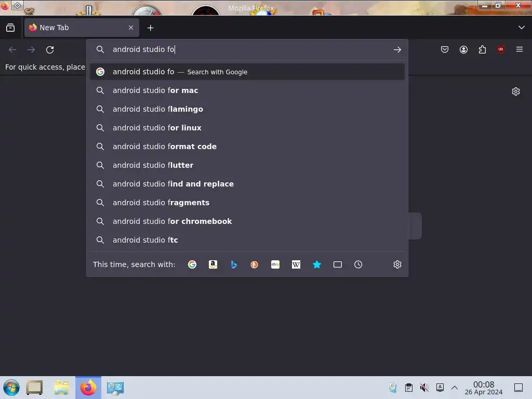The image size is (532, 399).
Task: Open Firefox View tab-overview icon
Action: click(x=10, y=28)
